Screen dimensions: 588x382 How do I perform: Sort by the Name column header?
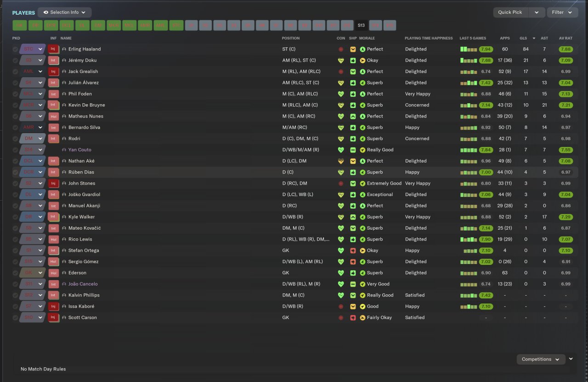[66, 38]
